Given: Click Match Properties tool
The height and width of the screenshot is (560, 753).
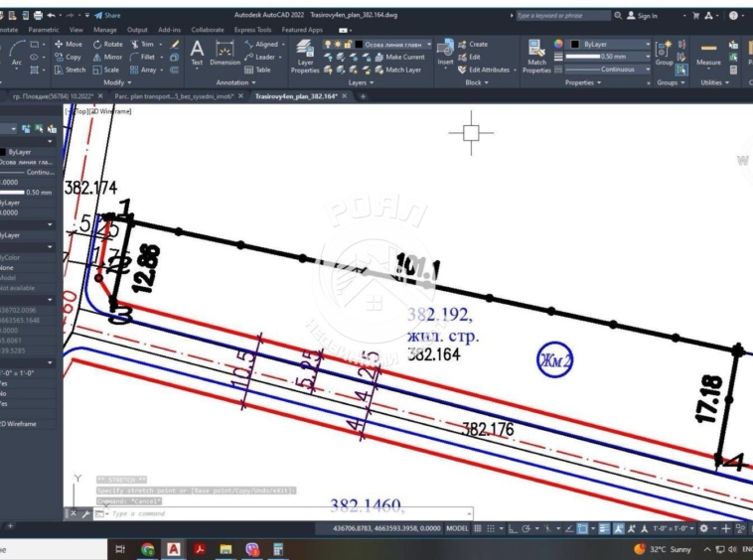Looking at the screenshot, I should pyautogui.click(x=536, y=57).
